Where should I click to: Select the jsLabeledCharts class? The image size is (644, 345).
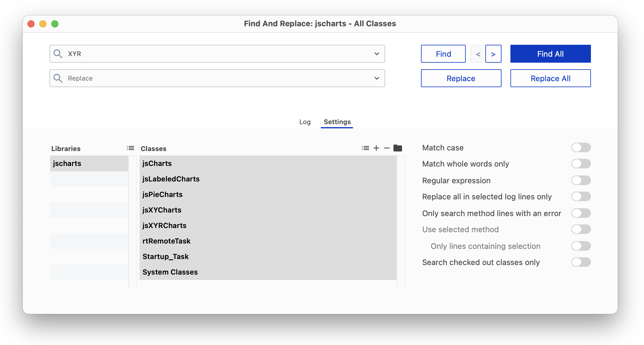(268, 179)
